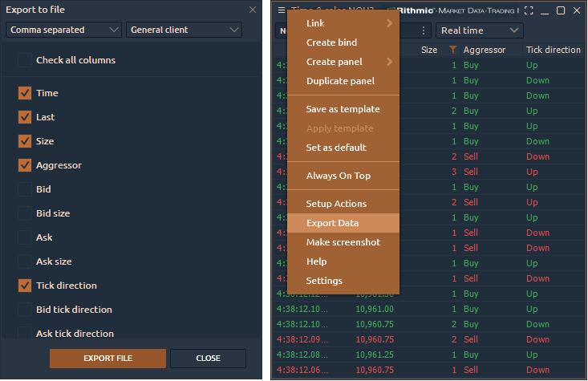Click the Tick direction column header
588x381 pixels.
coord(553,50)
